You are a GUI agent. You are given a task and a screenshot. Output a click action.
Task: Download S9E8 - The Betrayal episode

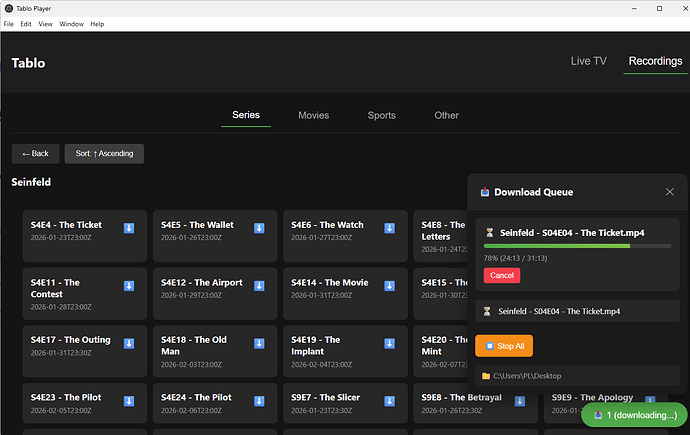[520, 401]
